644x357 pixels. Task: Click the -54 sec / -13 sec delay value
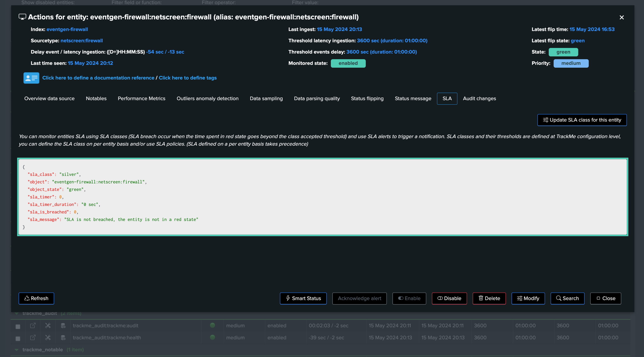tap(165, 52)
